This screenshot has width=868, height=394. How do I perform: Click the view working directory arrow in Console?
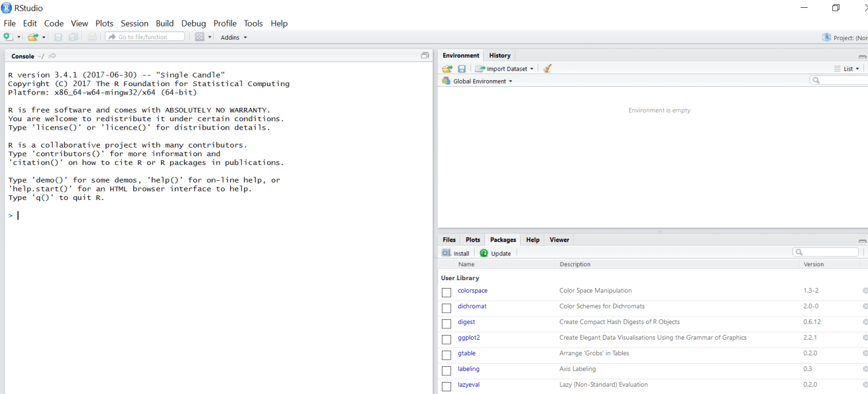pos(52,56)
